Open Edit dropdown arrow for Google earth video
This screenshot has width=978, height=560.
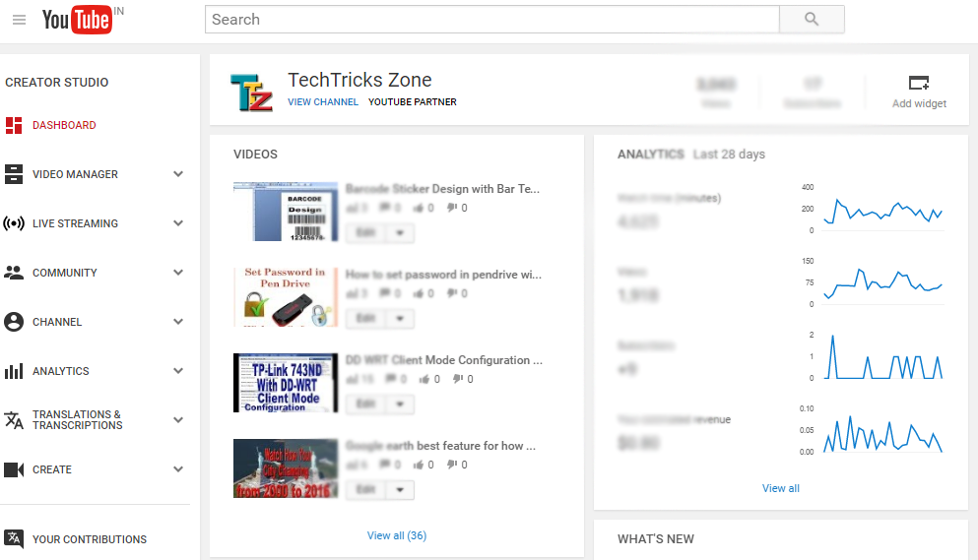pos(399,489)
